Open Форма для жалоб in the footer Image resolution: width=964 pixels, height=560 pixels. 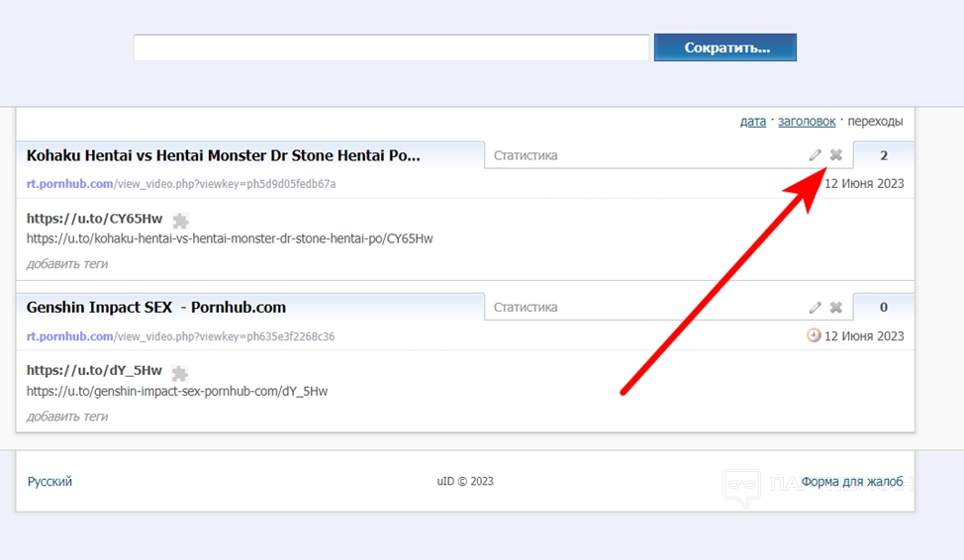pos(852,481)
